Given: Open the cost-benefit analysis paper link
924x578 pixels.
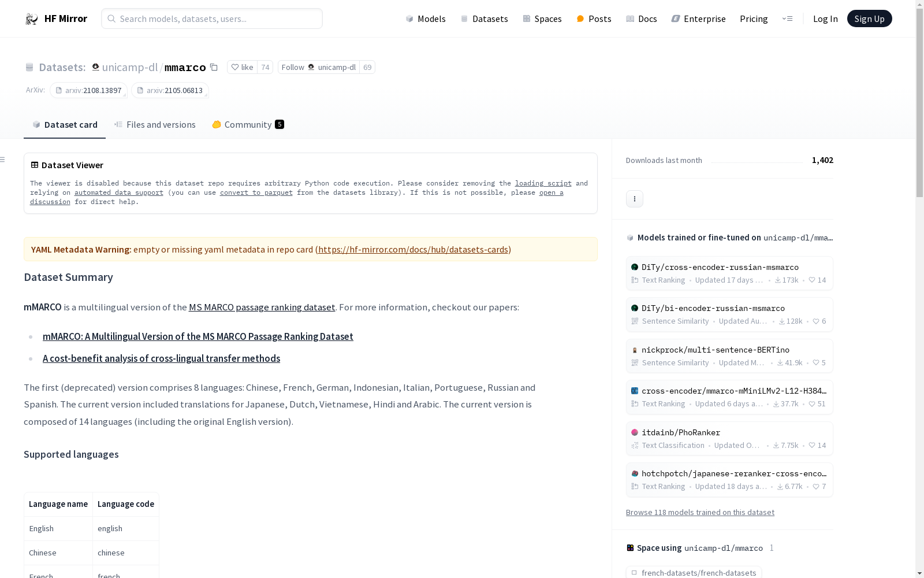Looking at the screenshot, I should tap(161, 358).
